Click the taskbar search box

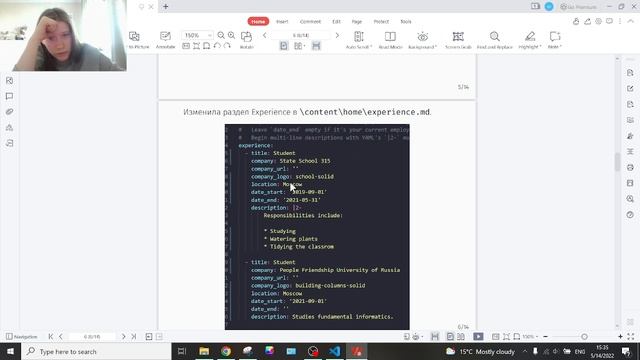(x=96, y=351)
